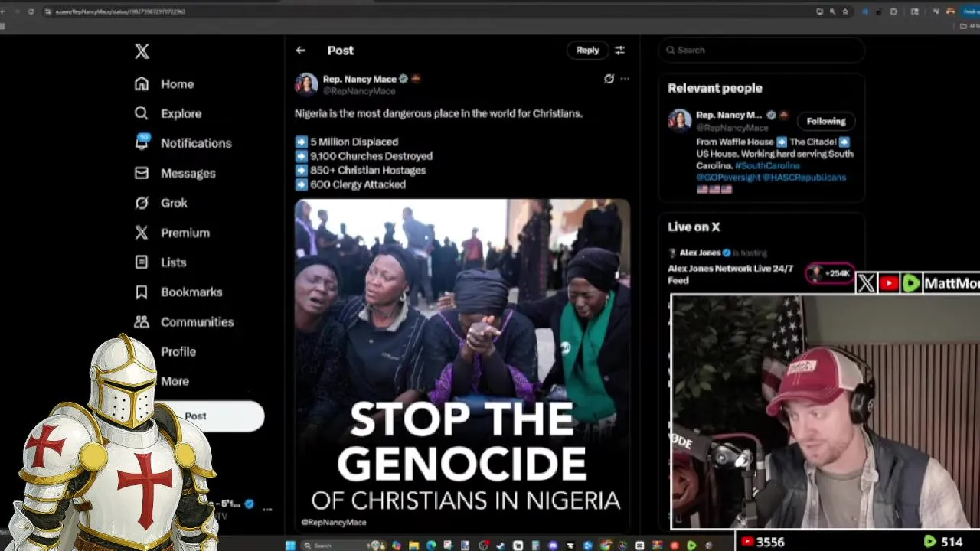
Task: Select the Profile menu item
Action: click(178, 351)
